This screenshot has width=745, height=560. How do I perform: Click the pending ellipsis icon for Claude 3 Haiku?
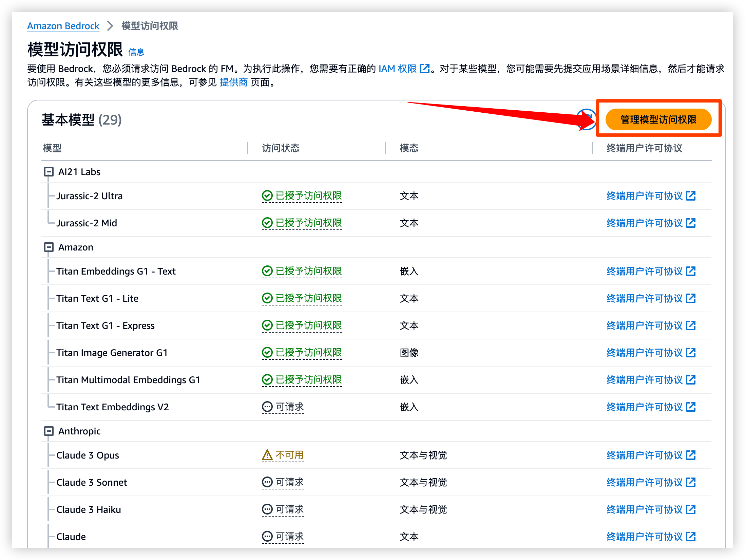[267, 509]
